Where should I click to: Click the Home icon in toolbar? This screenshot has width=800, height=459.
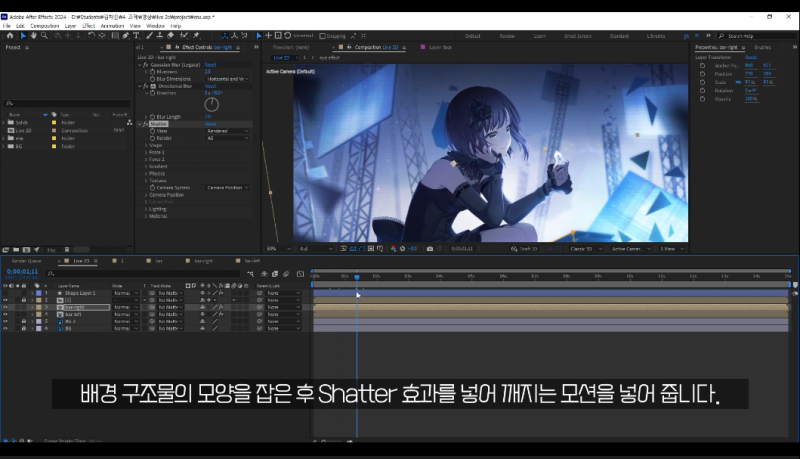pyautogui.click(x=9, y=35)
